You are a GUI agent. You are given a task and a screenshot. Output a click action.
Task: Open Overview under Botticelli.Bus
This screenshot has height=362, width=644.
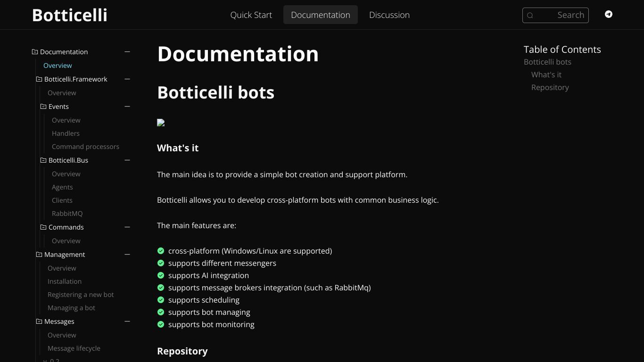pos(66,174)
